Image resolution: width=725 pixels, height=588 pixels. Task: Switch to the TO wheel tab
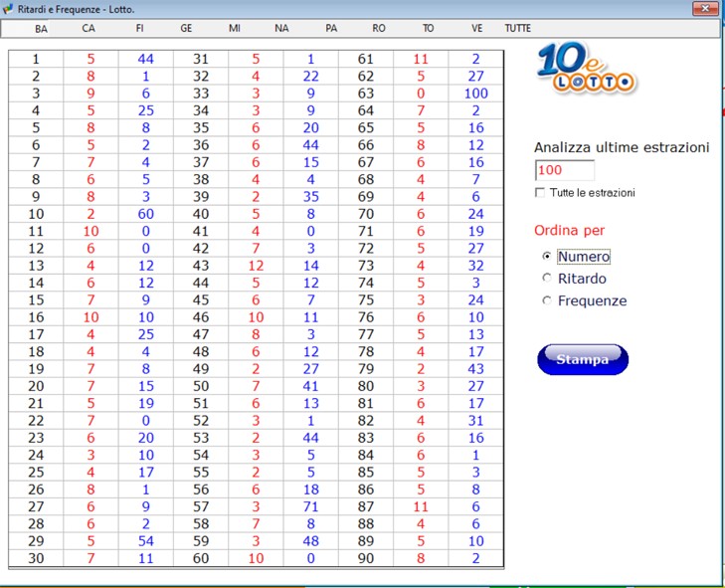[429, 28]
